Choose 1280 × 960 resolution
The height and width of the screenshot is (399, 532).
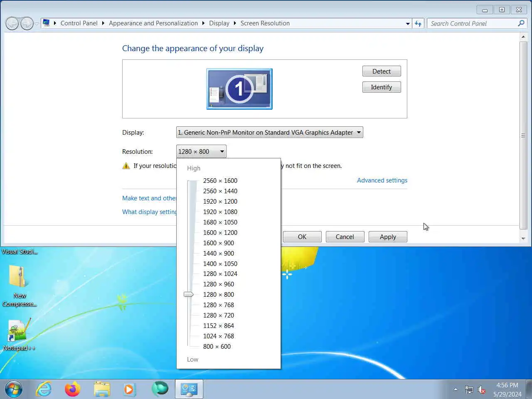219,284
